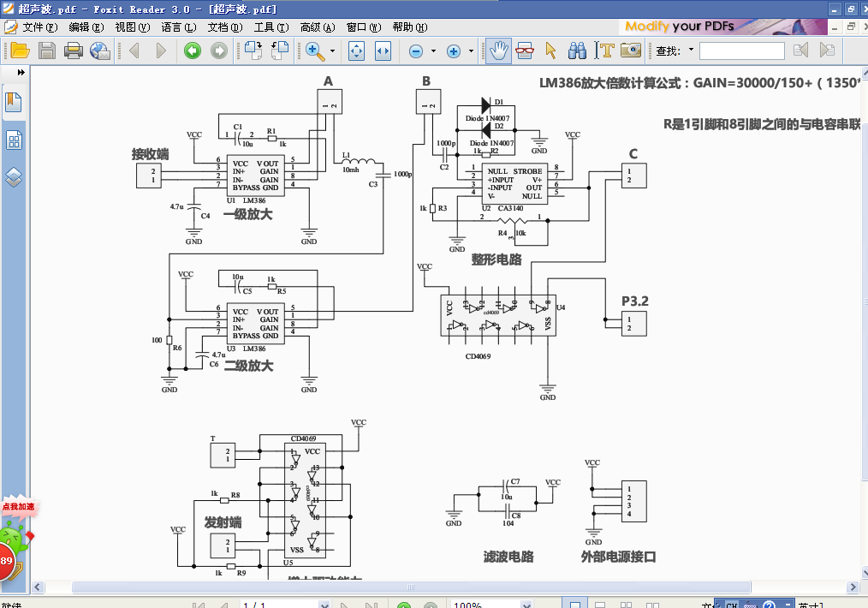Click inside the 查找 search field
The image size is (868, 608).
pos(742,51)
